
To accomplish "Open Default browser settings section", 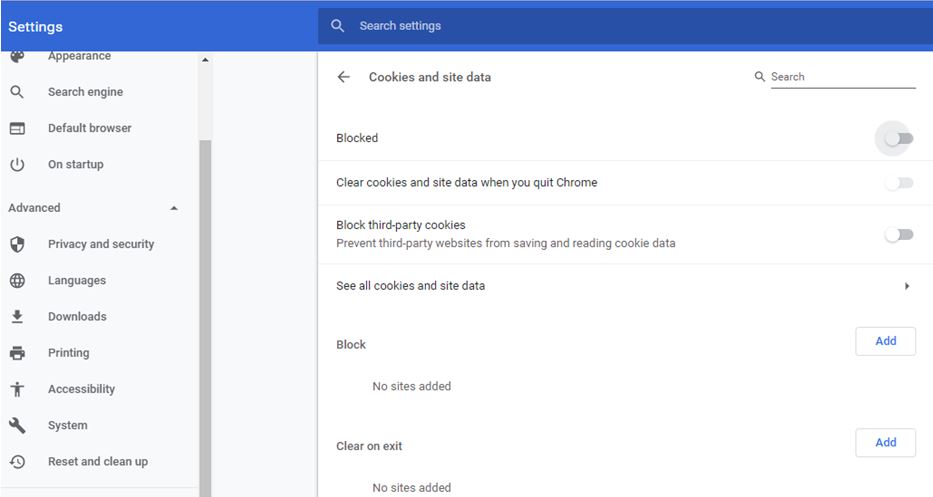I will click(x=90, y=128).
